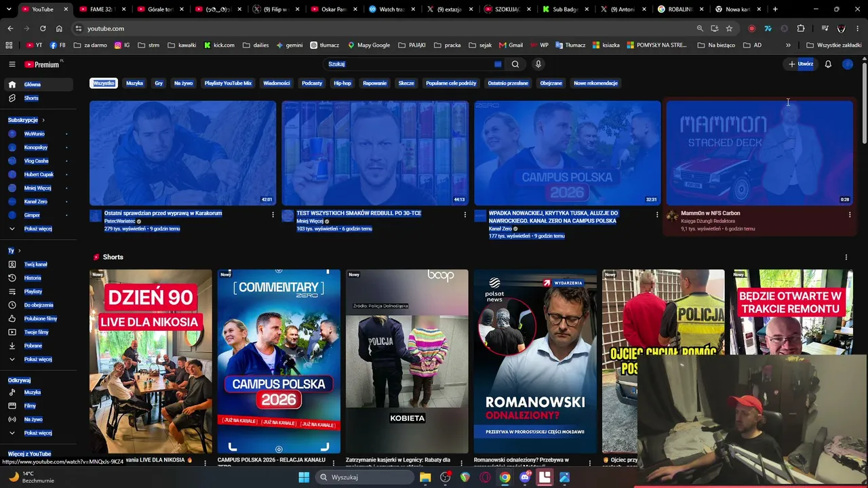
Task: Open the Karakorum expedition video thumbnail
Action: (183, 153)
